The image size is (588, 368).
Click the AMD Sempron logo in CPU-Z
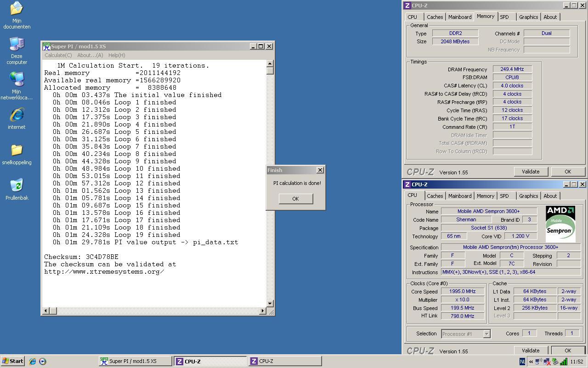[x=560, y=224]
